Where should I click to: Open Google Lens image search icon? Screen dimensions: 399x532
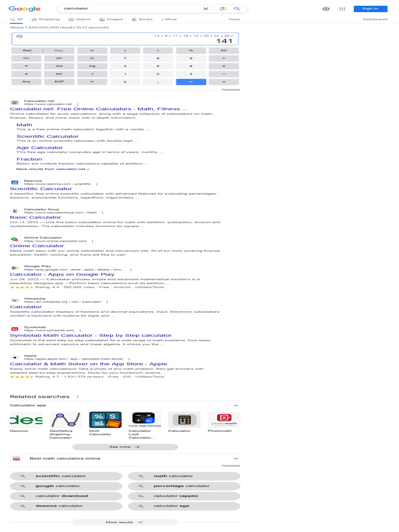tap(223, 8)
